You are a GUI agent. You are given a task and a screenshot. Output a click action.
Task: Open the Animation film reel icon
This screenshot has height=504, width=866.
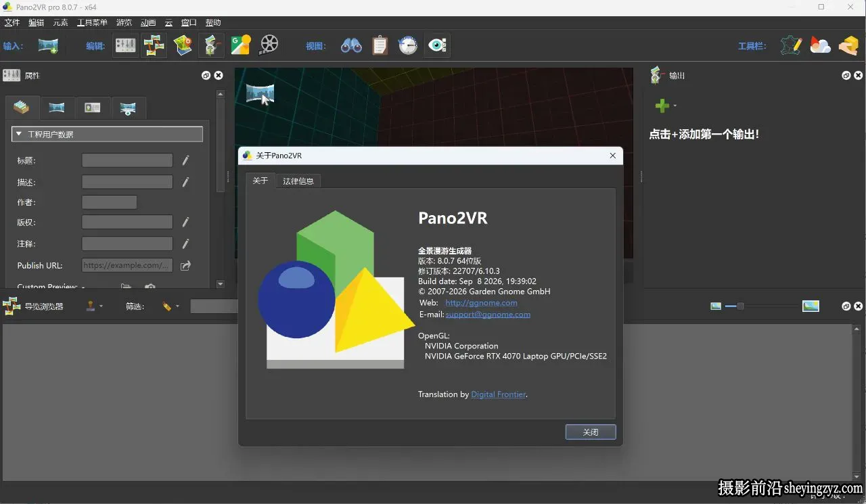coord(269,45)
